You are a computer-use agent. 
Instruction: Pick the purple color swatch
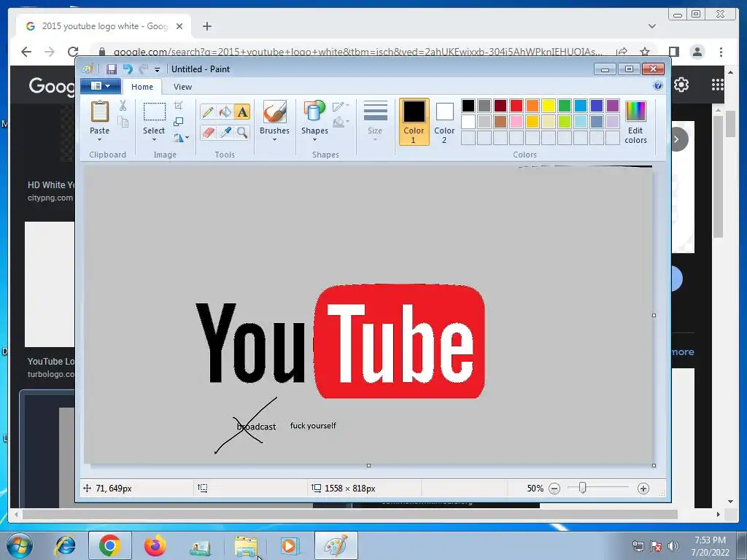pos(613,106)
